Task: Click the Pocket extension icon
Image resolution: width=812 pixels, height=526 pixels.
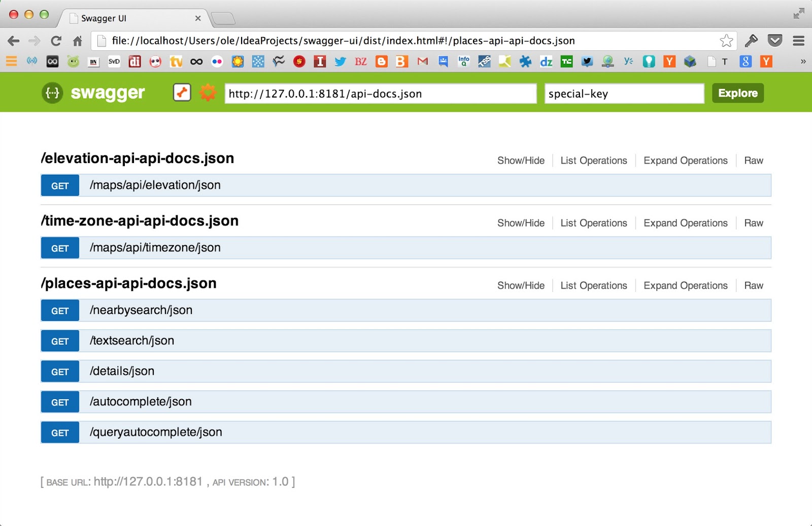Action: point(775,41)
